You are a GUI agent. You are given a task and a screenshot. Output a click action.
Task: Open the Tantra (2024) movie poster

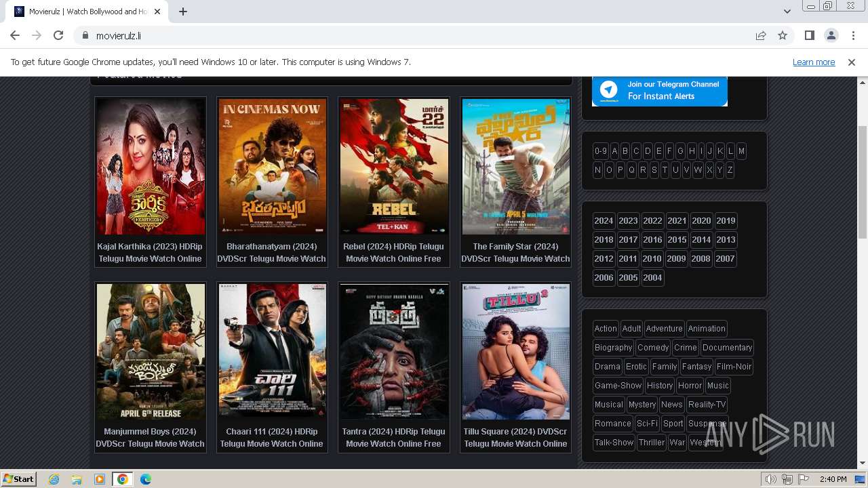click(394, 351)
